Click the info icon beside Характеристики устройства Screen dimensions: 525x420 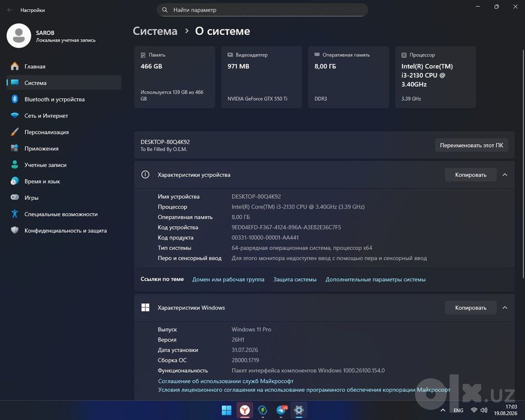tap(145, 175)
